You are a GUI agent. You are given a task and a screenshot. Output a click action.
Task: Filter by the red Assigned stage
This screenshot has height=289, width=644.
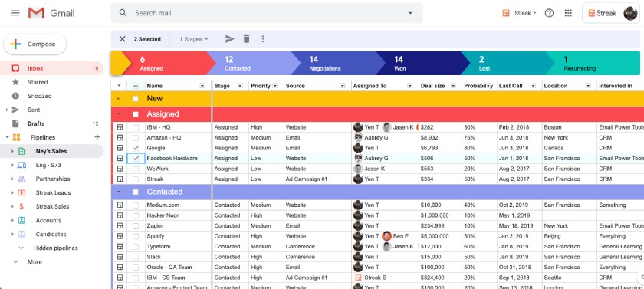click(x=169, y=63)
